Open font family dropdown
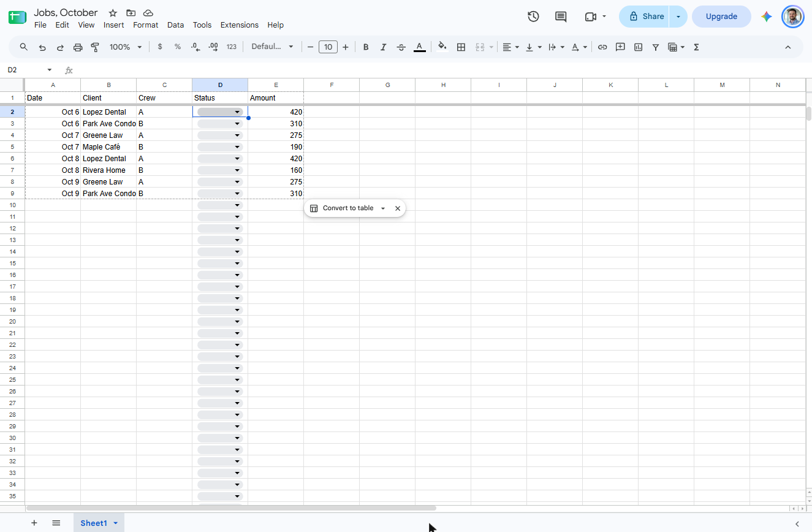Screen dimensions: 812x532 (x=273, y=47)
